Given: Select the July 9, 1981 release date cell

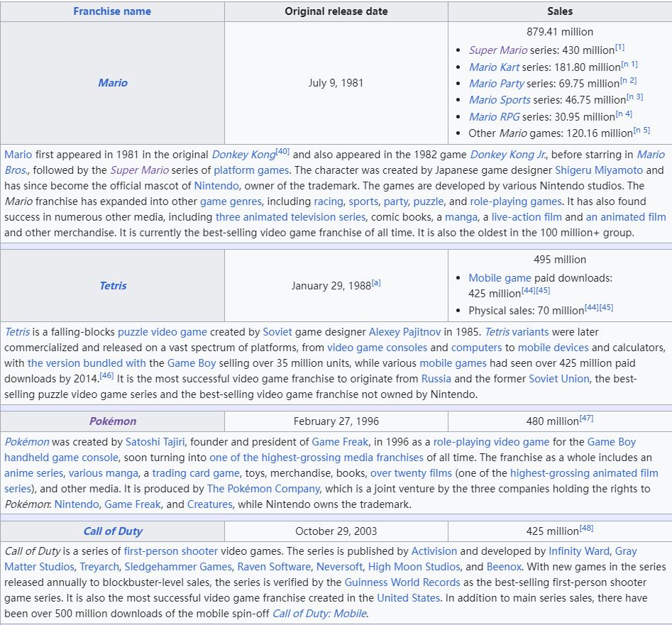Looking at the screenshot, I should [x=336, y=83].
